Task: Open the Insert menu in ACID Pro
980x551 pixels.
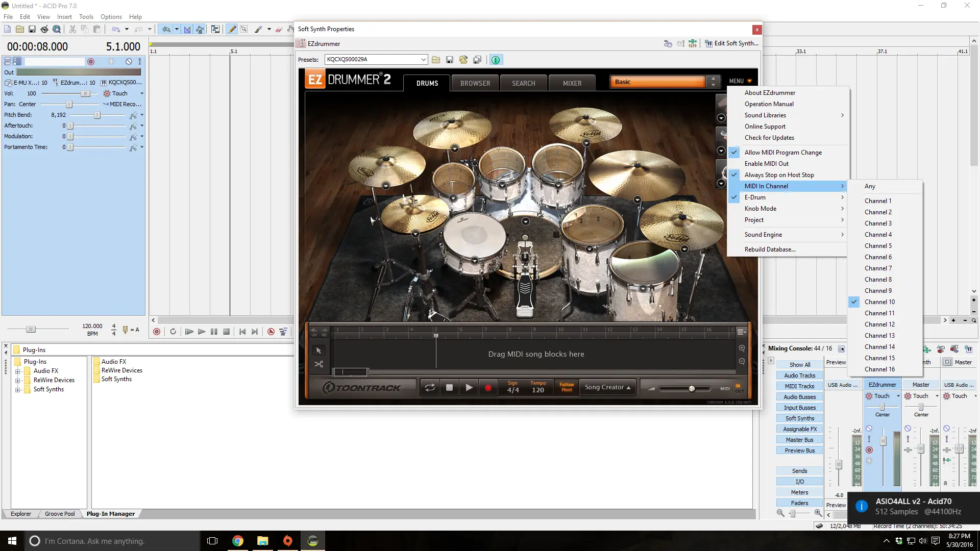Action: click(64, 17)
